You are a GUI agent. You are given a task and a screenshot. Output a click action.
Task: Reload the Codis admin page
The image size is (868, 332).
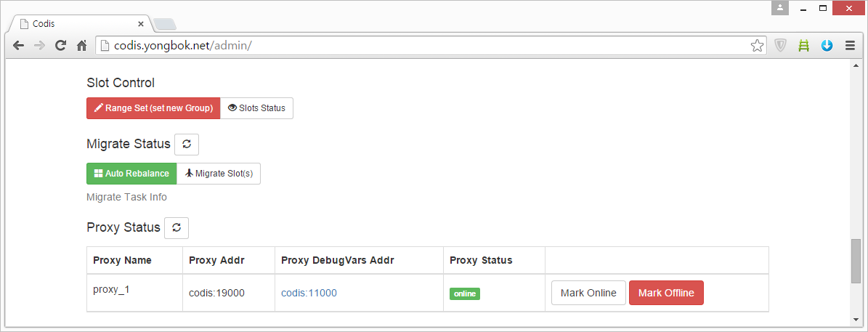[x=60, y=46]
